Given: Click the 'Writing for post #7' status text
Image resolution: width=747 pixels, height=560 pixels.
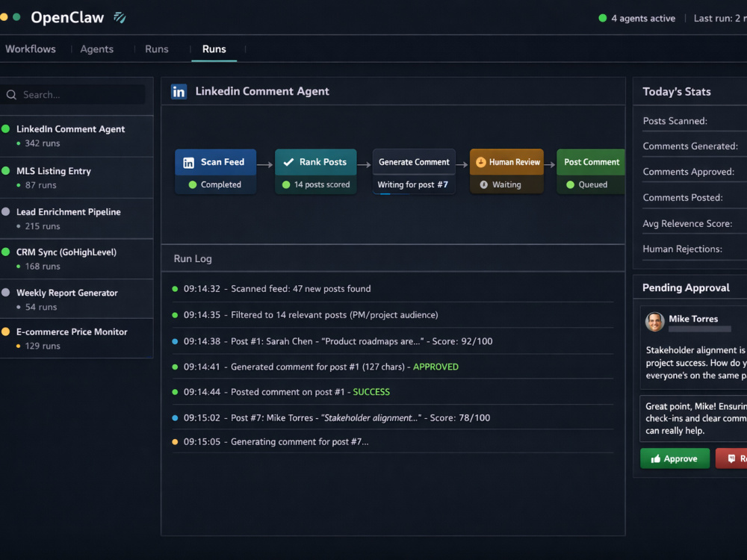Looking at the screenshot, I should click(x=412, y=184).
